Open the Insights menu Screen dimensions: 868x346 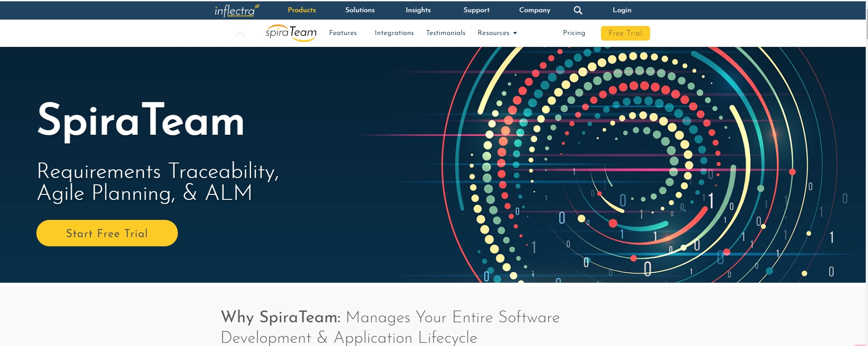[418, 10]
